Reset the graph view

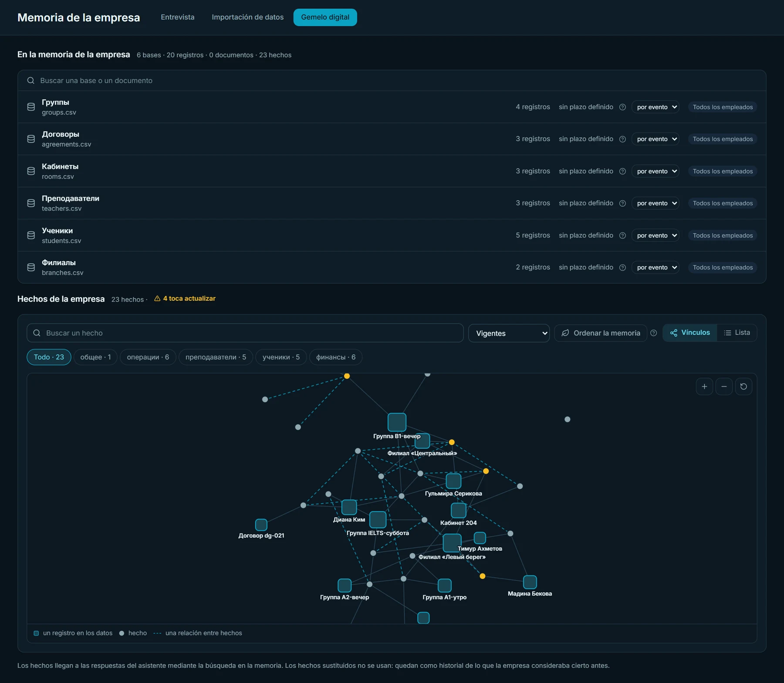[743, 387]
